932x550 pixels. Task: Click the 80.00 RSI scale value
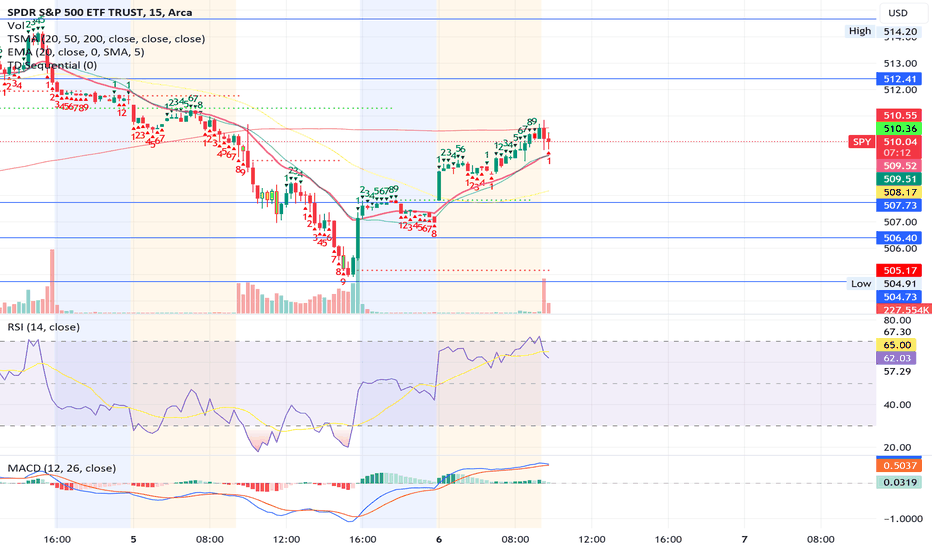pyautogui.click(x=897, y=320)
